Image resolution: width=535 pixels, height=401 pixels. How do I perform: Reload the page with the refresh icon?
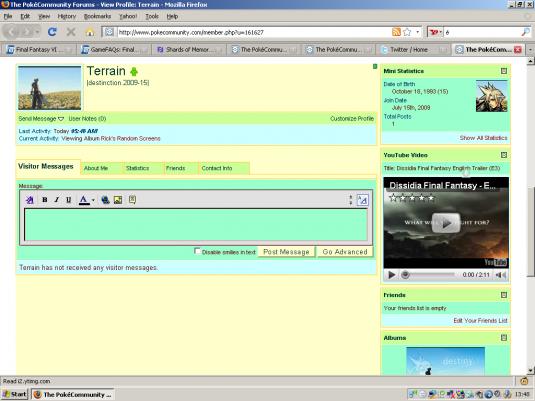tap(52, 32)
